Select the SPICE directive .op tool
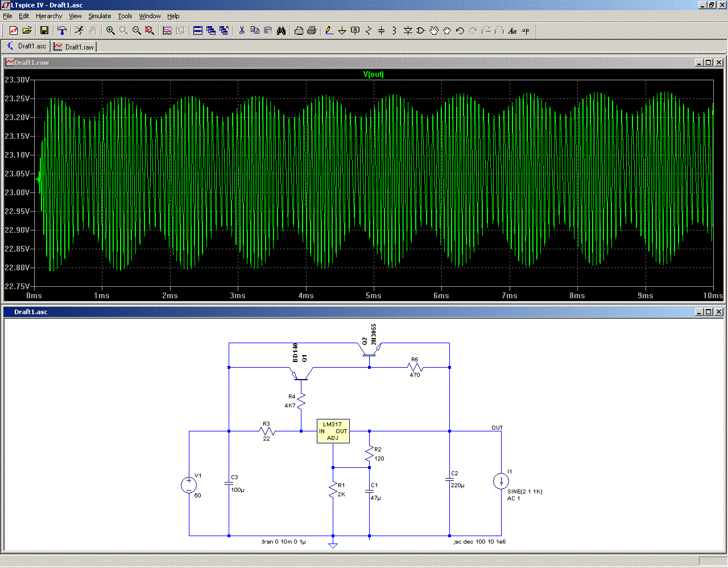This screenshot has height=568, width=728. click(x=526, y=31)
